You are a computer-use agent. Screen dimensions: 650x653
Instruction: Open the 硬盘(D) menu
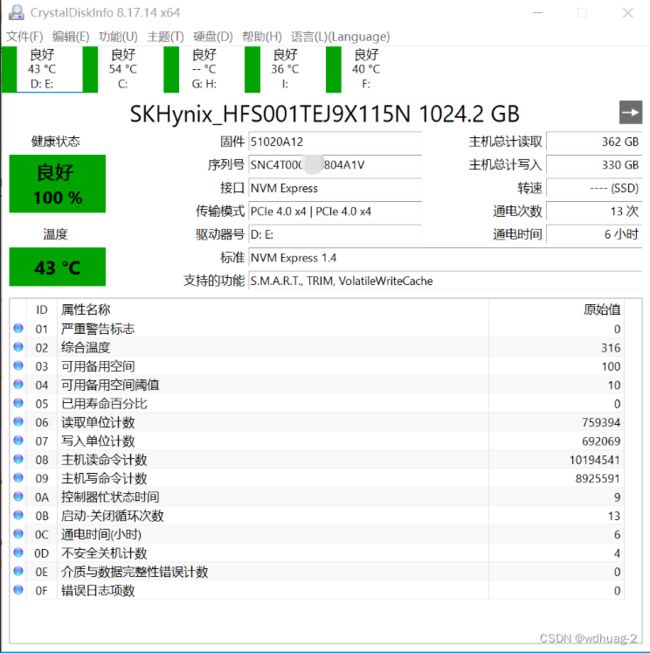click(x=213, y=37)
